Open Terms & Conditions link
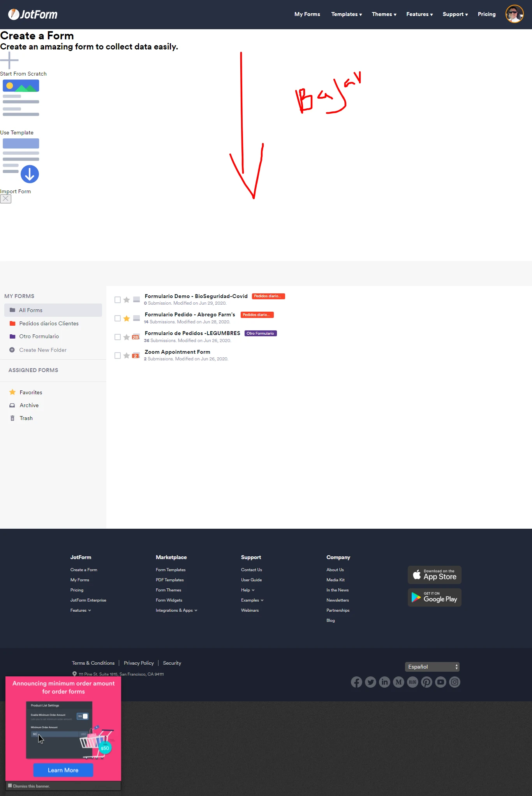The height and width of the screenshot is (796, 532). [x=93, y=663]
